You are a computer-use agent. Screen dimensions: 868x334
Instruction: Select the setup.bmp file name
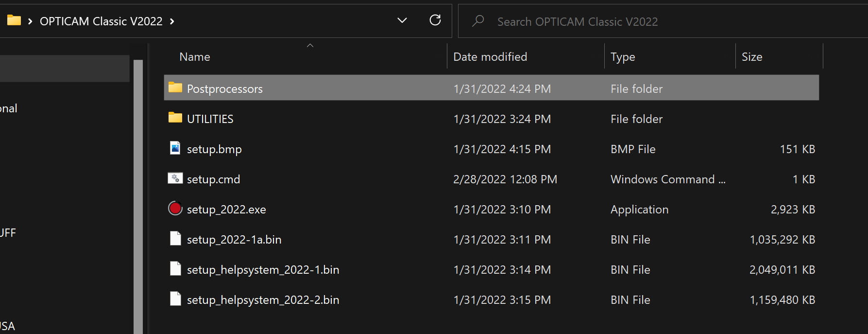(x=214, y=149)
